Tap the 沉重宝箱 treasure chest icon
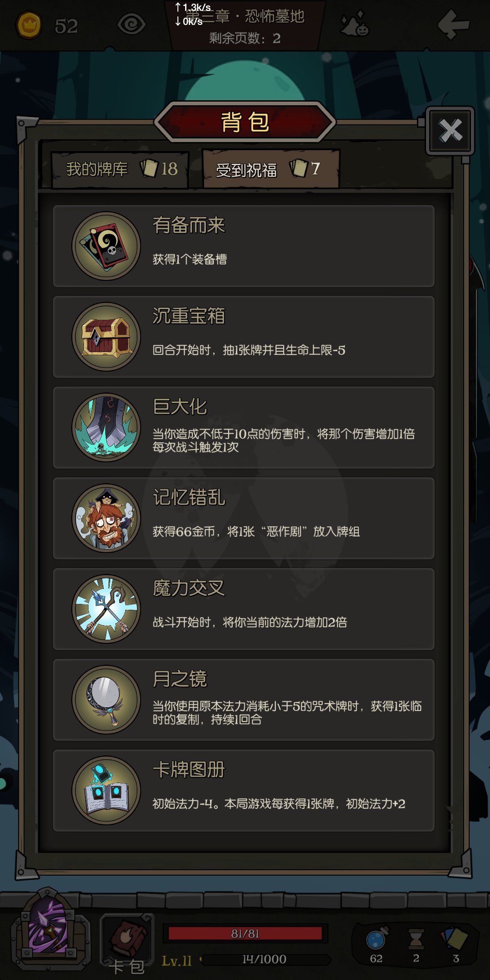Image resolution: width=490 pixels, height=980 pixels. 106,337
